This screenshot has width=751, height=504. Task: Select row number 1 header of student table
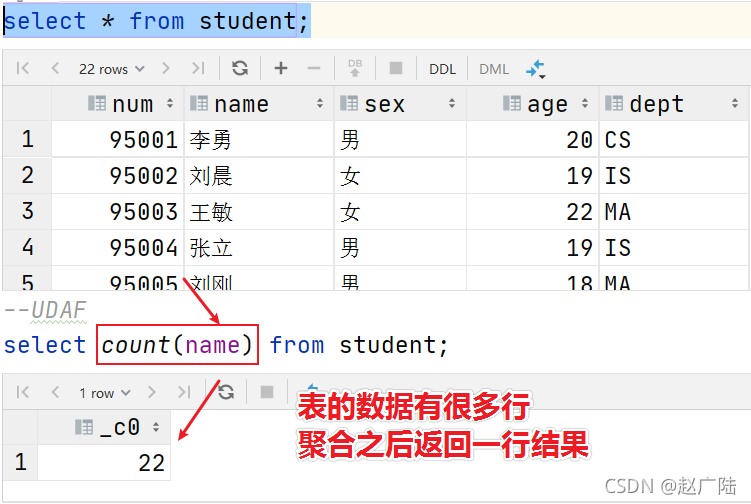(x=27, y=139)
